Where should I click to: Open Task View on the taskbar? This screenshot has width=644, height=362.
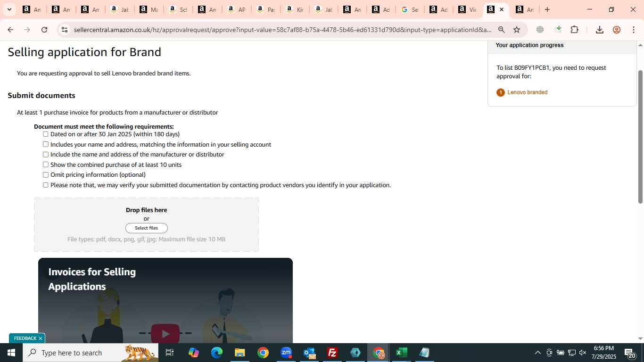click(170, 353)
